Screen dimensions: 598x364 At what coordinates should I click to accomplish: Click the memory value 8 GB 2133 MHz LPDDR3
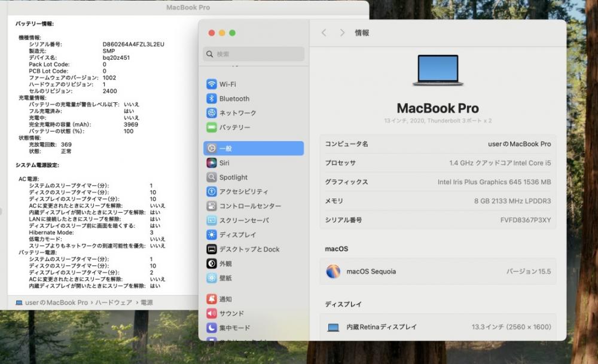[512, 201]
